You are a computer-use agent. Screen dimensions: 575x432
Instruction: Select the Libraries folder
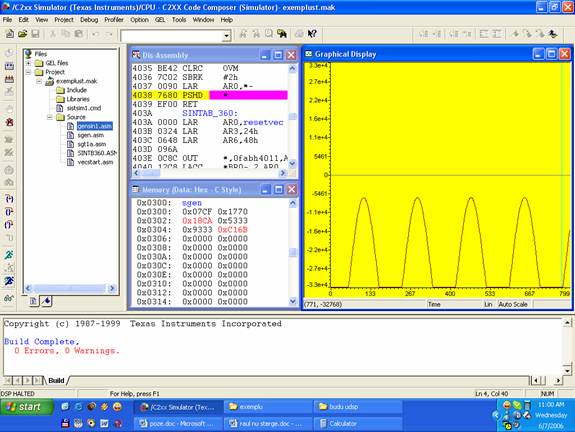tap(78, 99)
